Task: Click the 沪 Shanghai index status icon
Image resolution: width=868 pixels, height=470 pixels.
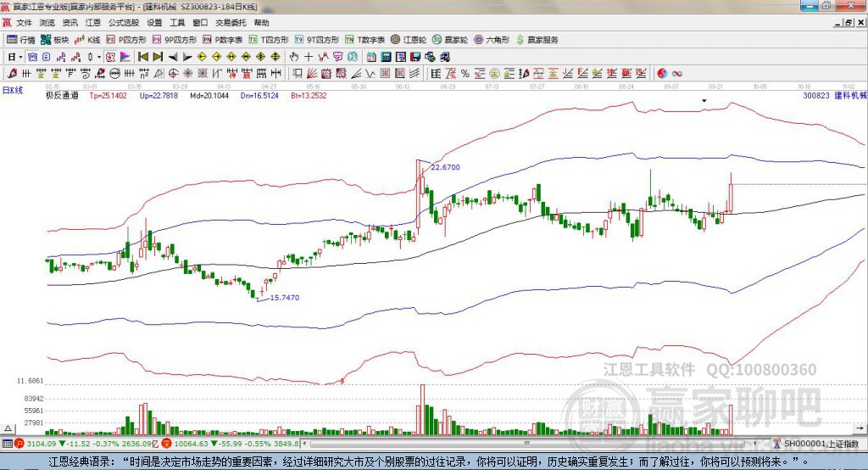Action: tap(19, 444)
